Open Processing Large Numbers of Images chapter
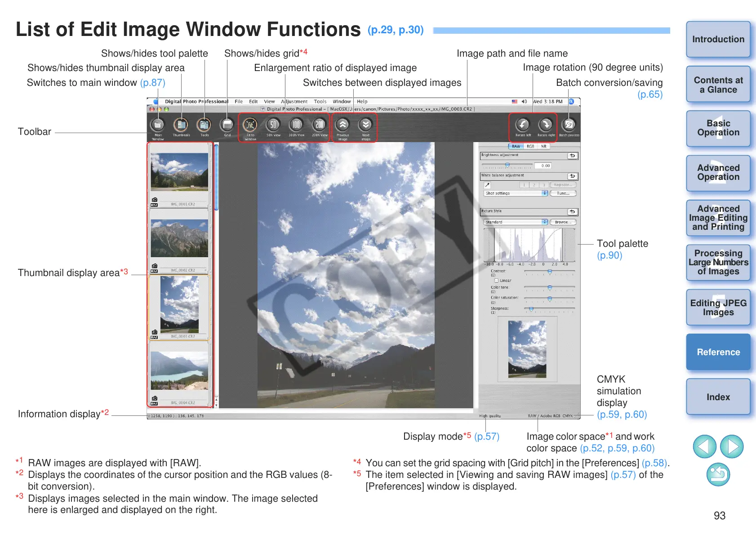This screenshot has width=756, height=535. [718, 263]
